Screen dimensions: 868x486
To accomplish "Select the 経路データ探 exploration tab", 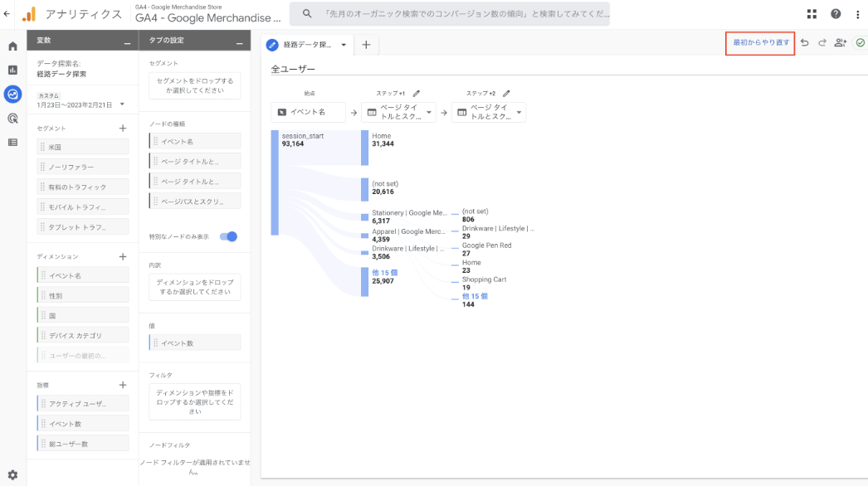I will click(307, 45).
